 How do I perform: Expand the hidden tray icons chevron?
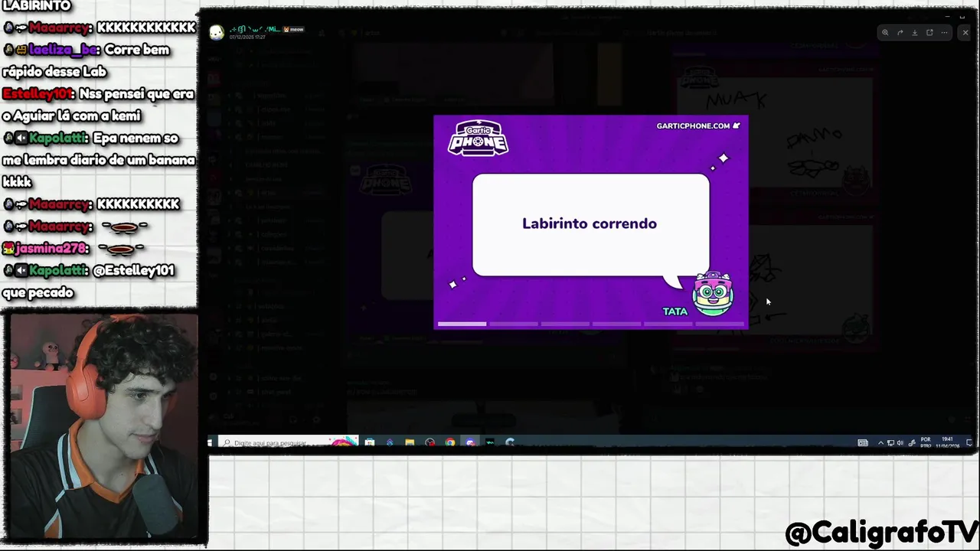tap(880, 442)
